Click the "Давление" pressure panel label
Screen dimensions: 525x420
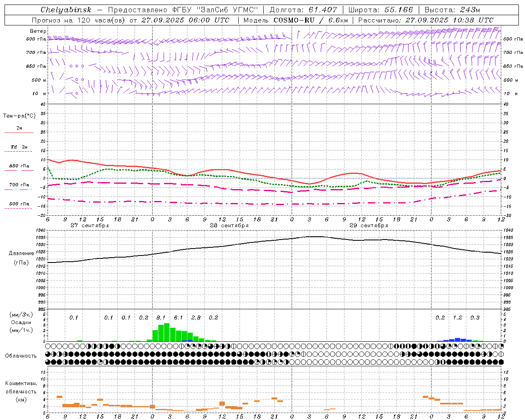click(21, 253)
